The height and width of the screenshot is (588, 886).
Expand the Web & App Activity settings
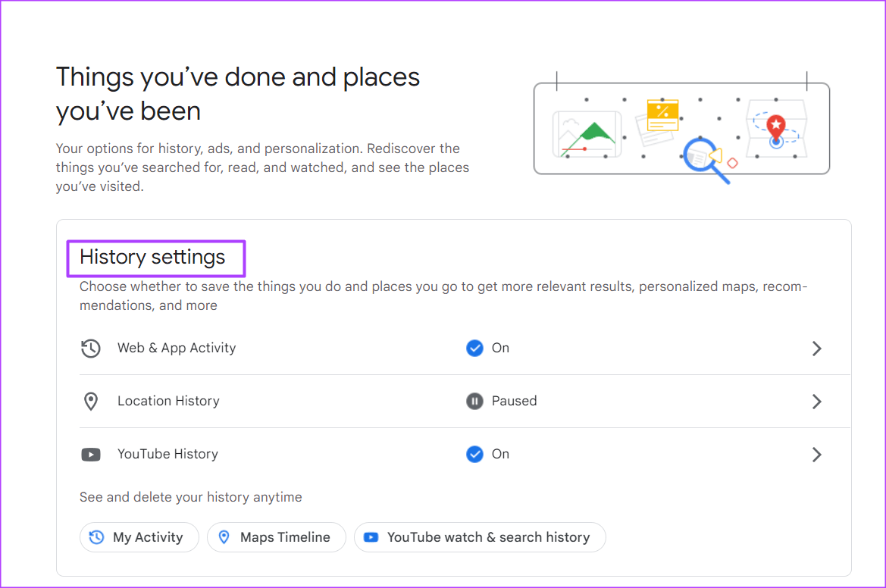[816, 349]
